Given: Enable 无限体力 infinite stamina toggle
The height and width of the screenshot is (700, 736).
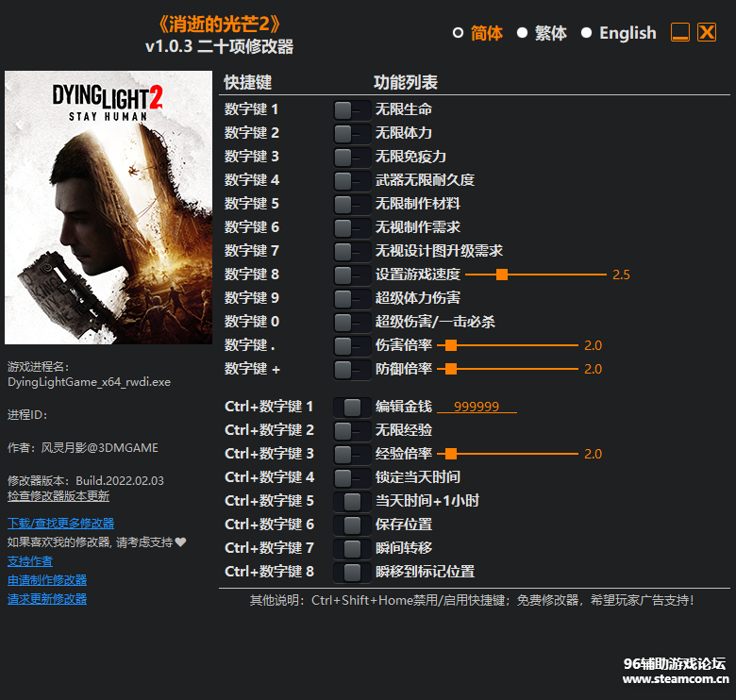Looking at the screenshot, I should pyautogui.click(x=351, y=133).
